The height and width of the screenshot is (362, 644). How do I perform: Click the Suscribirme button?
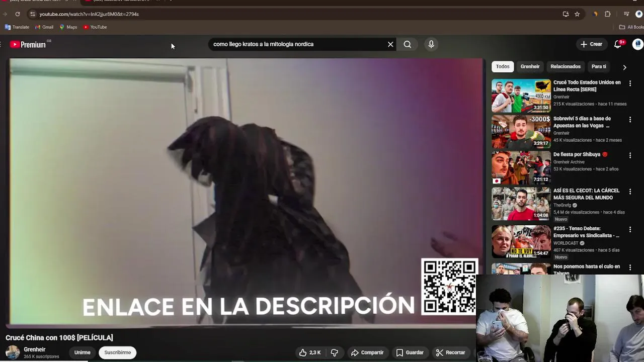pyautogui.click(x=118, y=352)
